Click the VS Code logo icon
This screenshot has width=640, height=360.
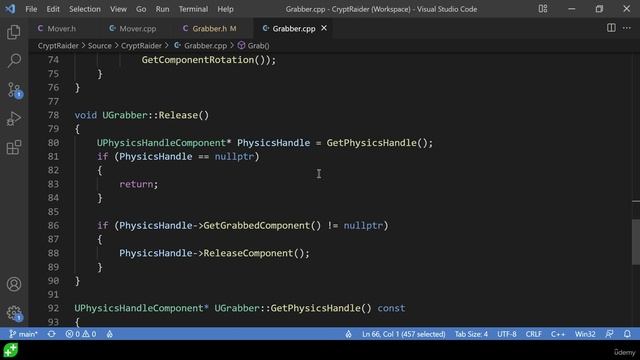tap(10, 9)
